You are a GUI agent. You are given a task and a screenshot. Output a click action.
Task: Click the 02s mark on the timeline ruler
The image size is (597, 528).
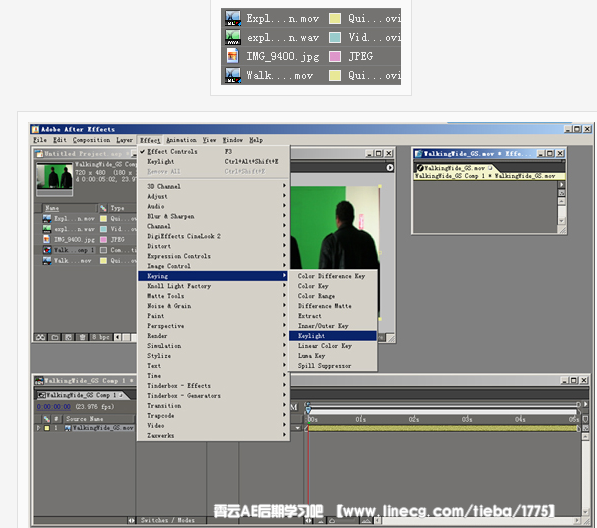(414, 419)
